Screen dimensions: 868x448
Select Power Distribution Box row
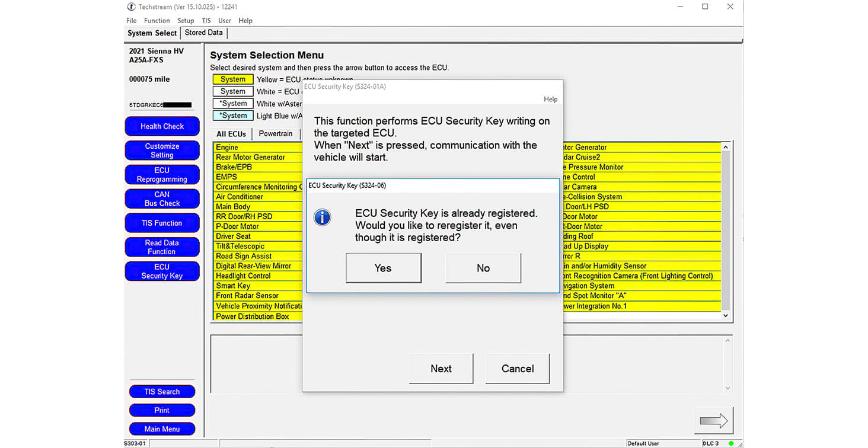click(x=259, y=316)
